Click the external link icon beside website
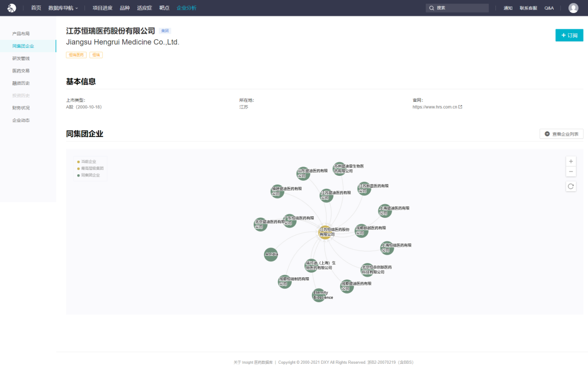This screenshot has width=588, height=373. tap(460, 107)
